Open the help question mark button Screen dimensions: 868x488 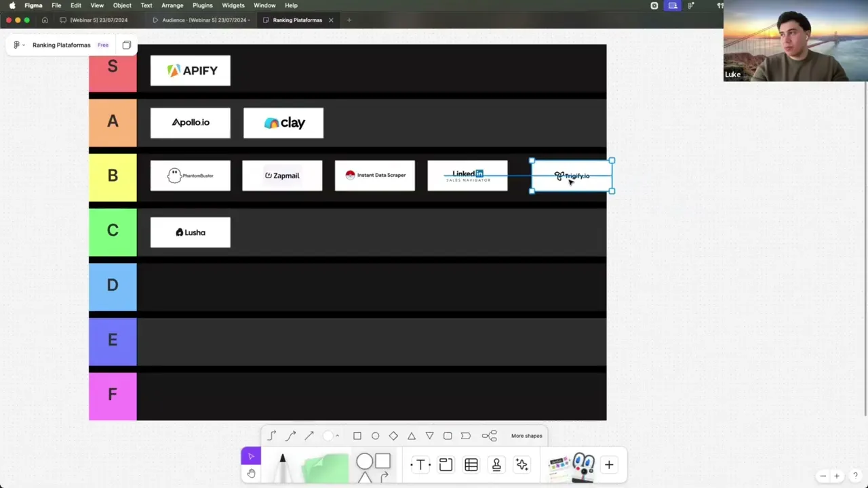pos(856,475)
